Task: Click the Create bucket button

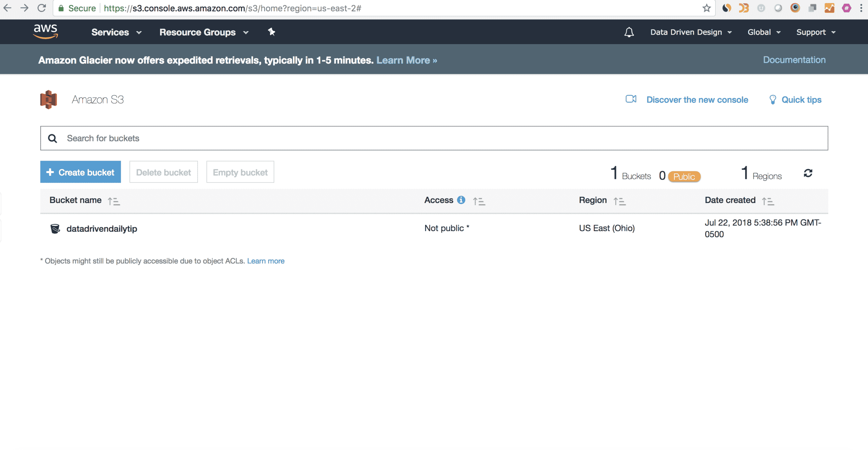Action: coord(80,172)
